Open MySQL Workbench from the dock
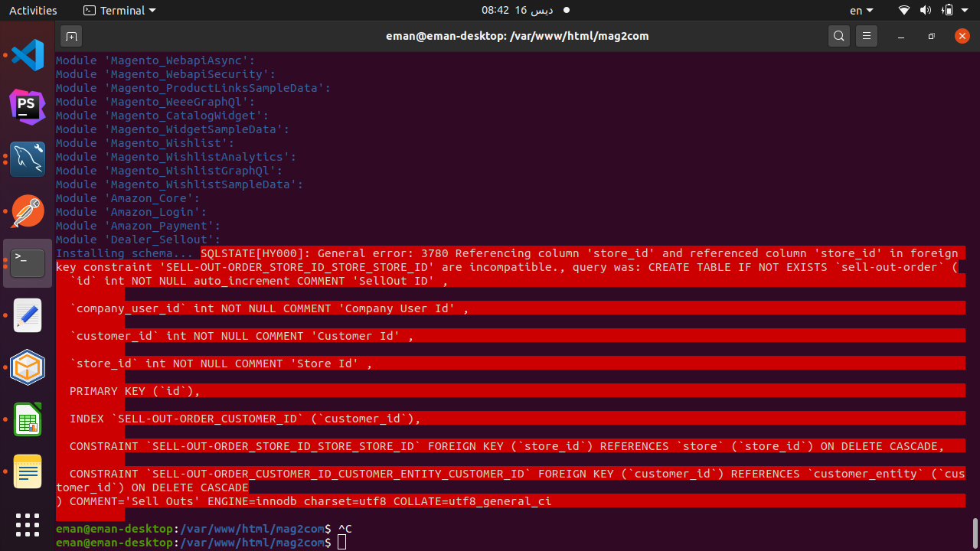The height and width of the screenshot is (551, 980). click(28, 159)
